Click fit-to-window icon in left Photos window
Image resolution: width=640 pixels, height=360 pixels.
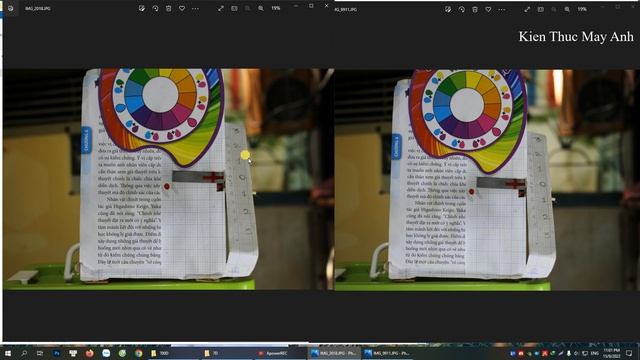234,8
